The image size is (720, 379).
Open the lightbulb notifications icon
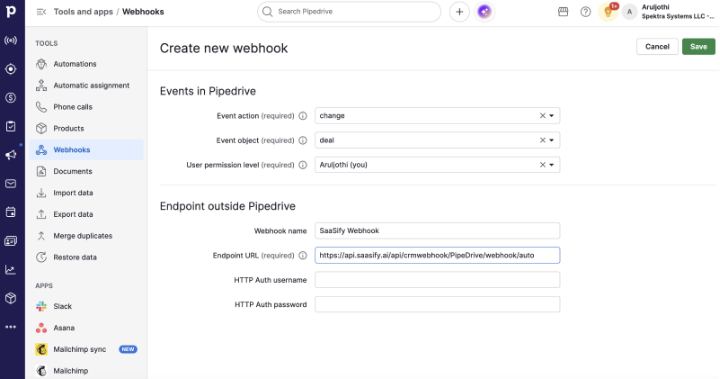pyautogui.click(x=608, y=12)
